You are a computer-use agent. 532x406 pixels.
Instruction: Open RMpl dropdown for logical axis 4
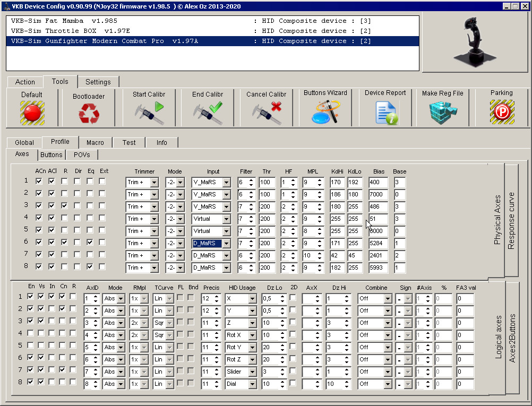pos(144,335)
